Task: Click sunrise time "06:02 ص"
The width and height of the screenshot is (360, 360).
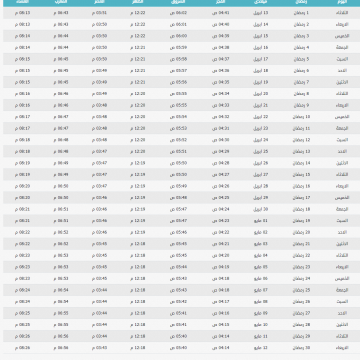Action: [x=178, y=13]
